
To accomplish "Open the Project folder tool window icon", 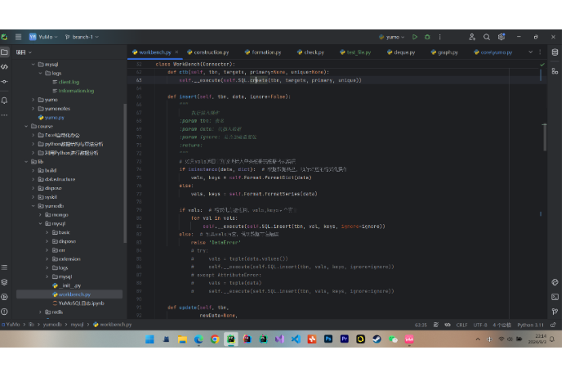I will (5, 52).
